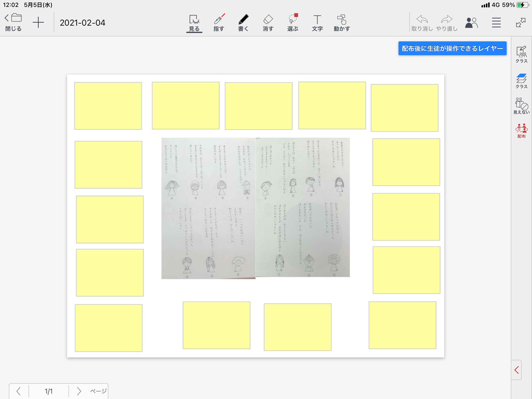Open the ページ page list
532x399 pixels.
click(x=98, y=391)
